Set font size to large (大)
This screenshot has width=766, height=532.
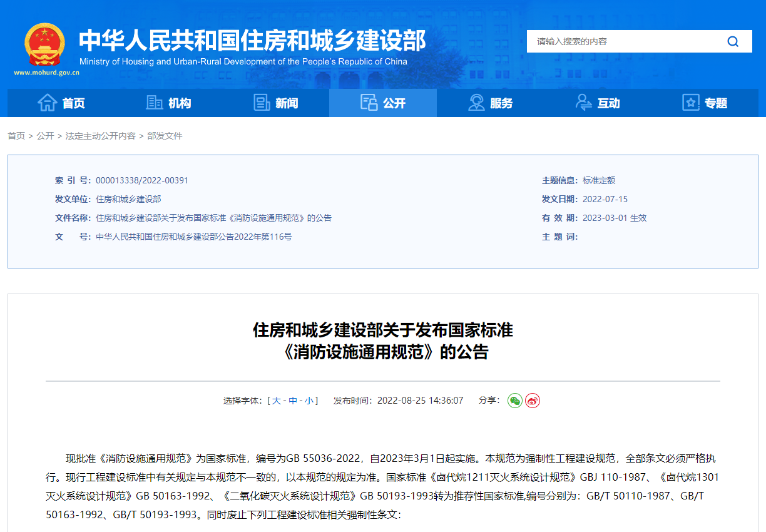pyautogui.click(x=276, y=401)
